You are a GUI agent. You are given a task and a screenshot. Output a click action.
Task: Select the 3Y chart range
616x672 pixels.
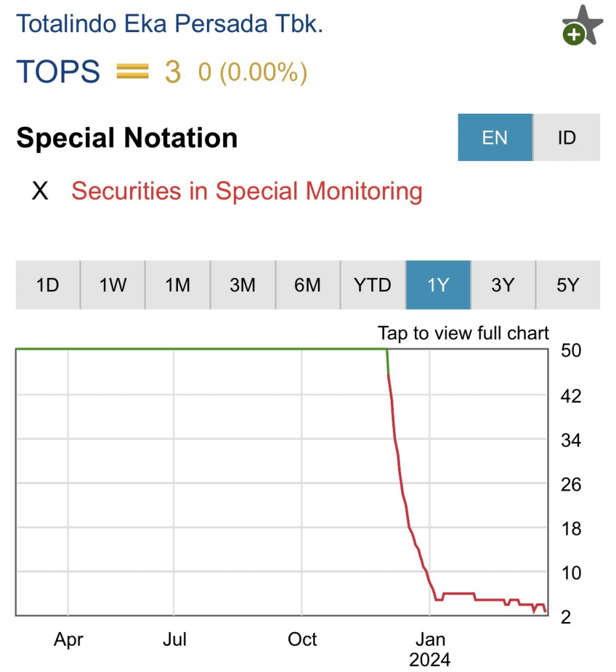[502, 285]
